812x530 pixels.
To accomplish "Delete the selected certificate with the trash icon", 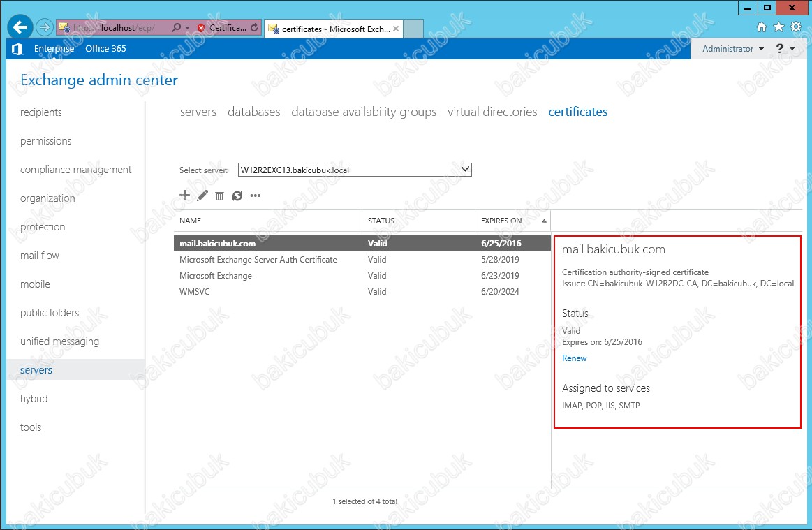I will (x=219, y=196).
